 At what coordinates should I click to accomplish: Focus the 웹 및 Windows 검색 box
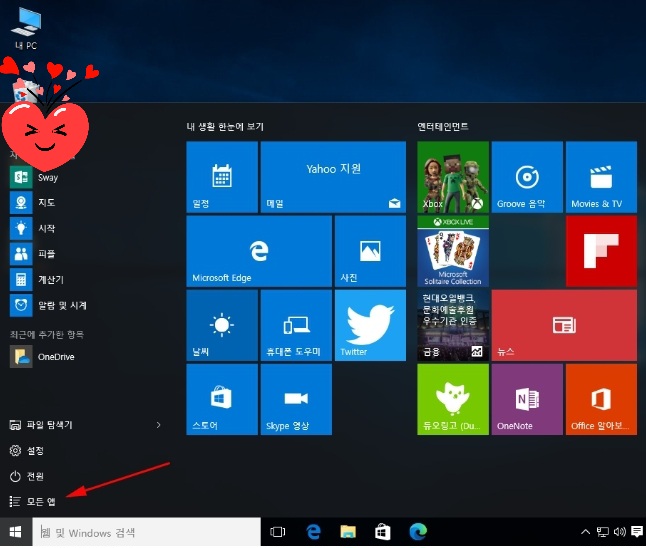tap(146, 532)
